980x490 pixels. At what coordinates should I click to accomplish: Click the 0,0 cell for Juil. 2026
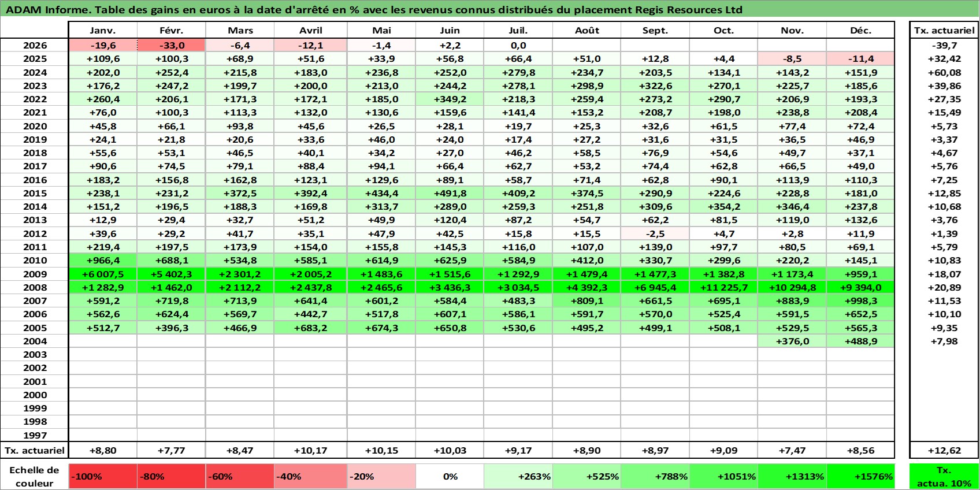518,45
